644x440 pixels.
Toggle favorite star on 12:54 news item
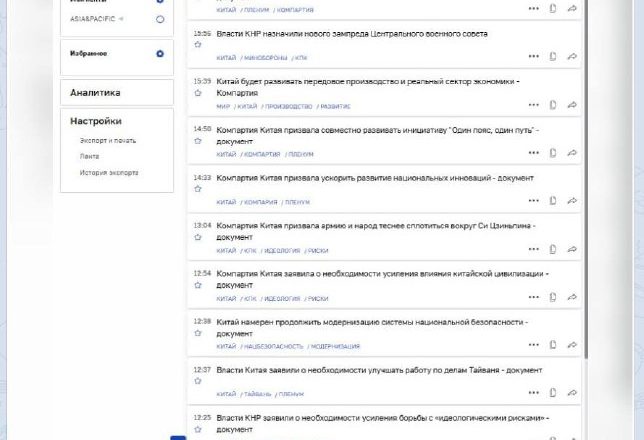coord(198,286)
